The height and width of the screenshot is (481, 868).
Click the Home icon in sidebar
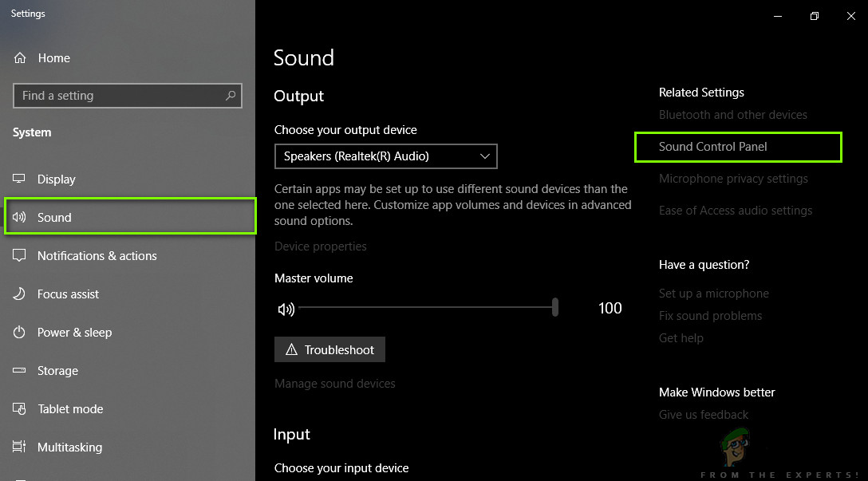20,58
